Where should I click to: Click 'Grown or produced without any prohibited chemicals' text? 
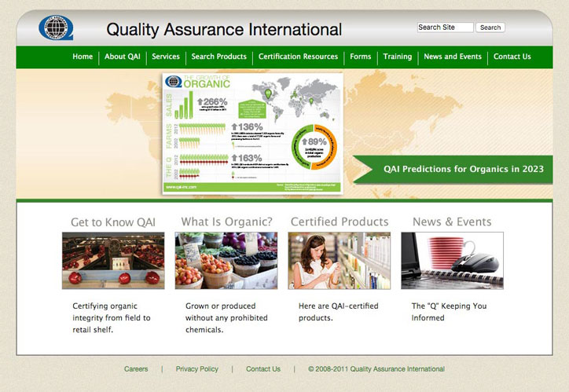click(226, 317)
